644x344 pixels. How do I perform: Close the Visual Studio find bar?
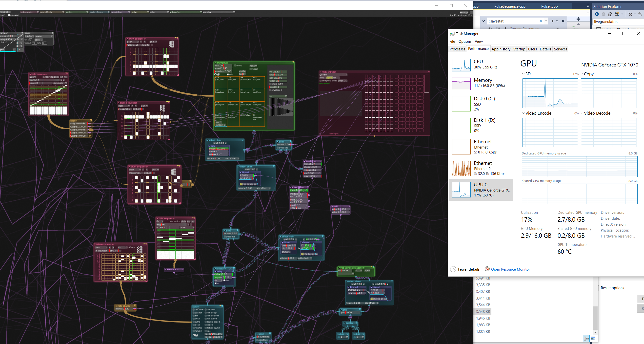click(563, 21)
